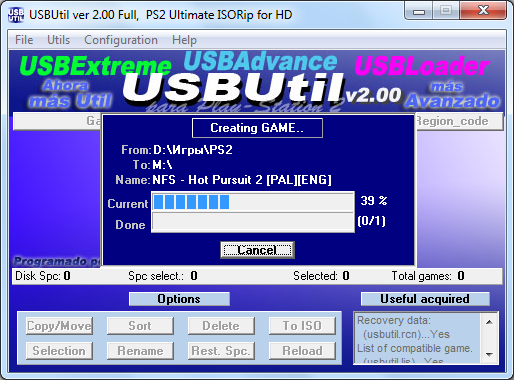
Task: Cancel the game creation process
Action: click(257, 250)
